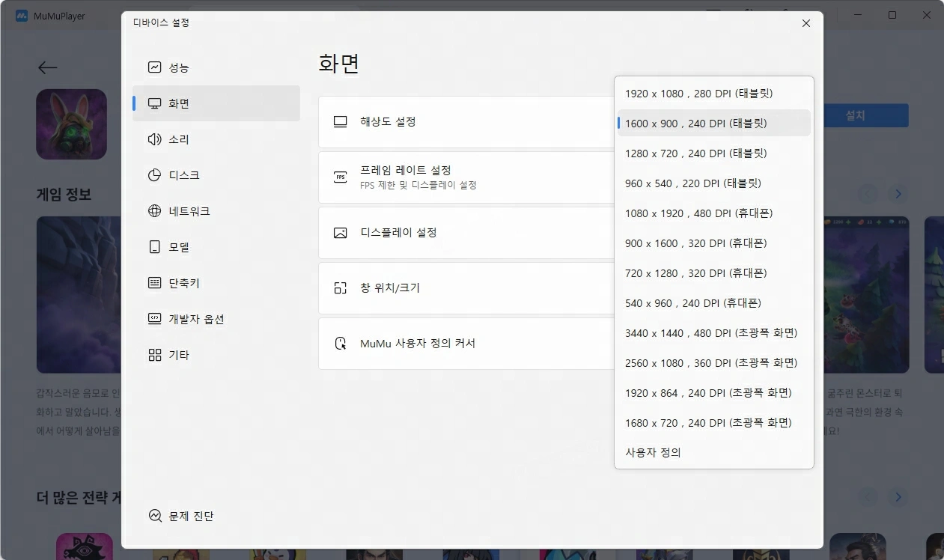Click the pie chart icon beside 디스크

pos(155,175)
